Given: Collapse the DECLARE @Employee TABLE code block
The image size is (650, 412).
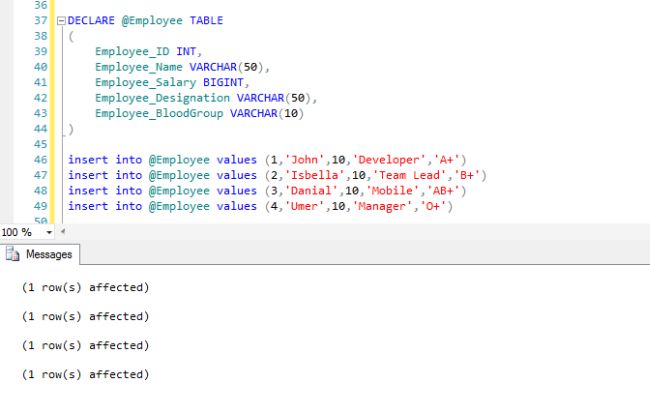Looking at the screenshot, I should [61, 21].
